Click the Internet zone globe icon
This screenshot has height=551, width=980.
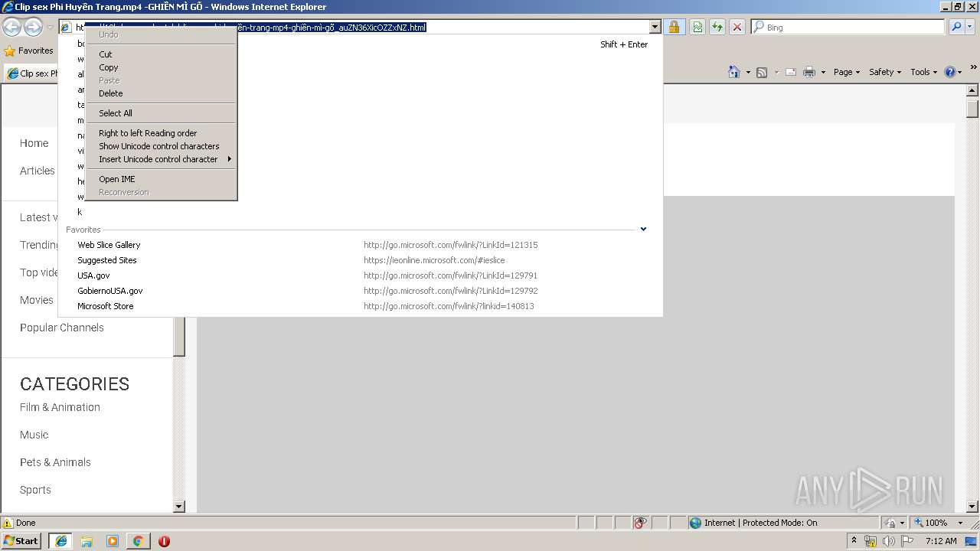[x=695, y=523]
